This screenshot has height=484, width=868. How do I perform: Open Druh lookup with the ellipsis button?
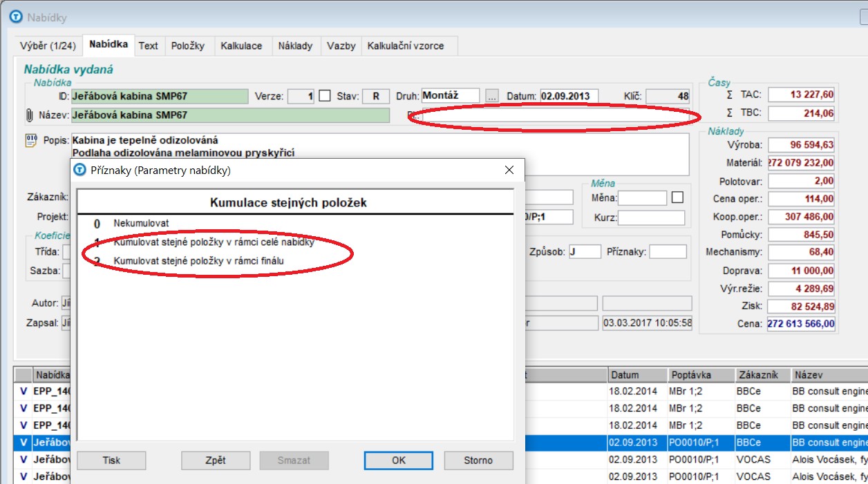click(491, 96)
